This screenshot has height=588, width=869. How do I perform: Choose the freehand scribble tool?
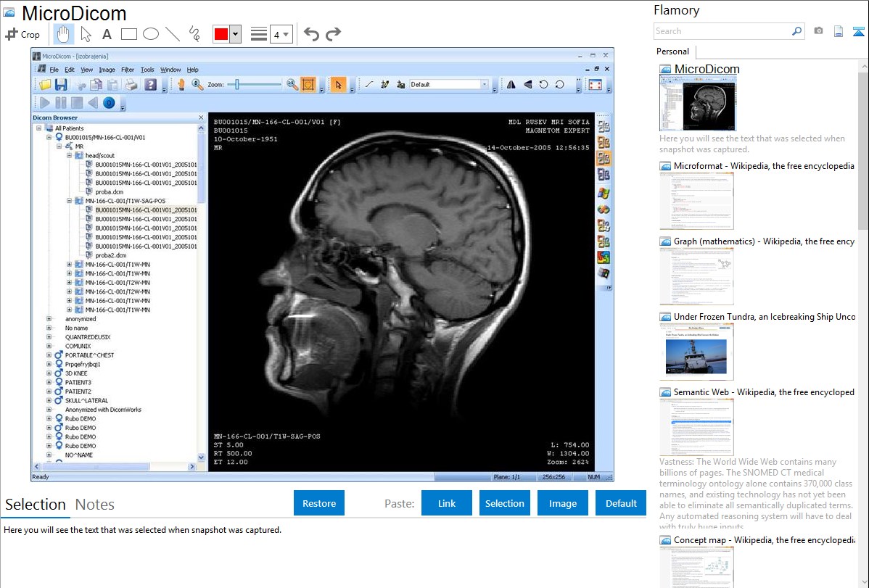coord(194,34)
